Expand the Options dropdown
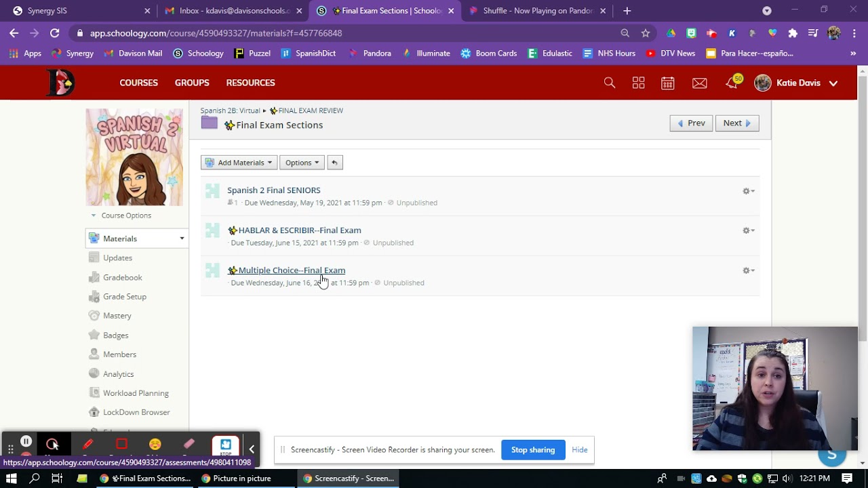The height and width of the screenshot is (488, 868). click(x=302, y=163)
